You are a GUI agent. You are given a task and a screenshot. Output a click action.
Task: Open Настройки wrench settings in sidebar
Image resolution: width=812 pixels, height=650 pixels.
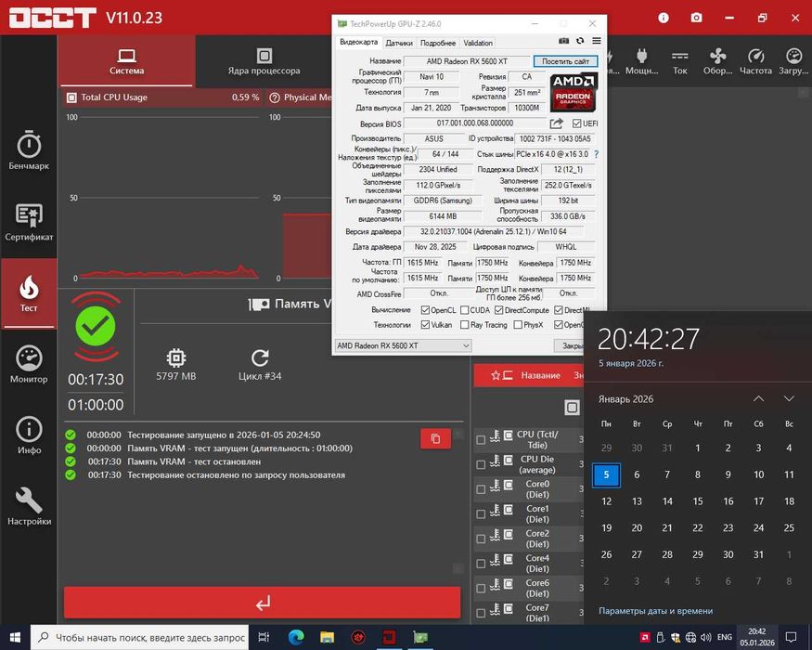(29, 506)
